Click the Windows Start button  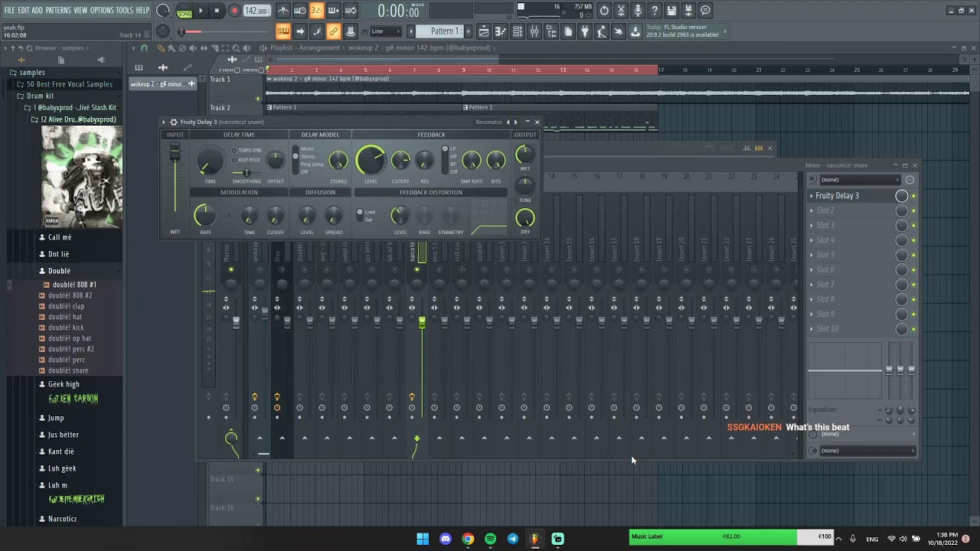(423, 539)
